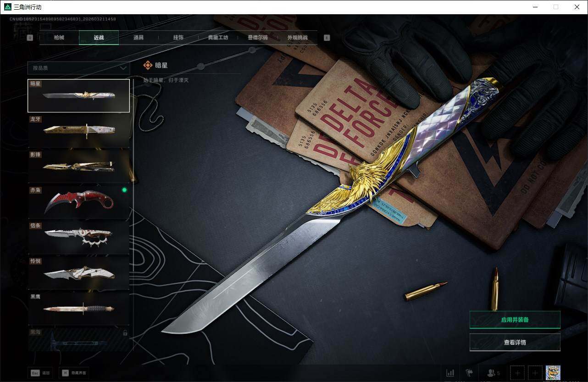Screen dimensions: 588x382
Task: Go to the 曼德尔砖 tab
Action: click(258, 38)
